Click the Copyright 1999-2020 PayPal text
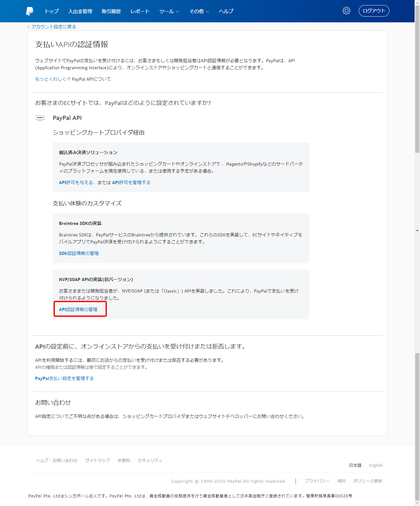420x506 pixels. coord(229,481)
